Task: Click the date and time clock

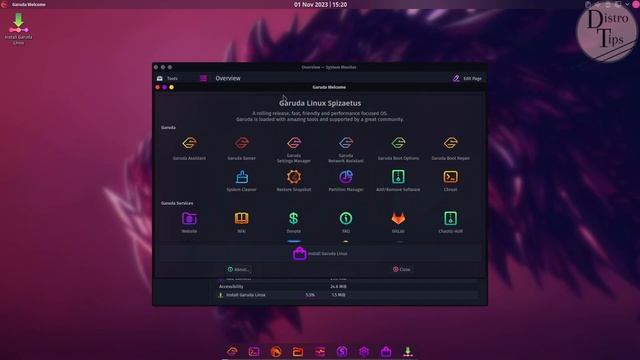Action: 320,4
